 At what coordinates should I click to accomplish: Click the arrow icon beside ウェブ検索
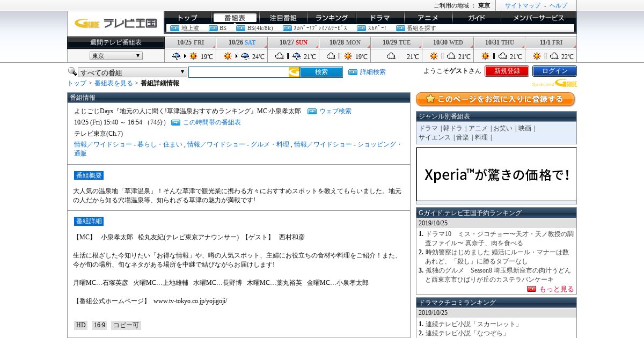(x=312, y=111)
